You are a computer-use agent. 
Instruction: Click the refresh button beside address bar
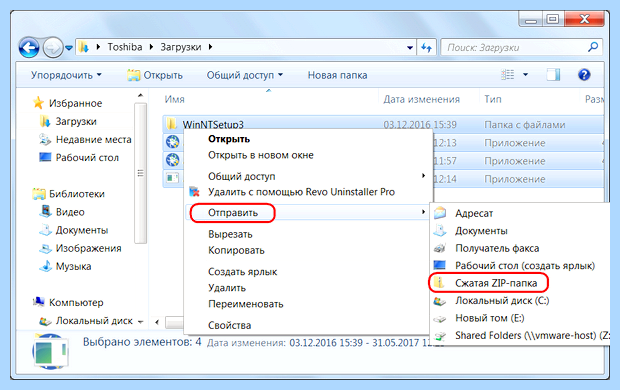click(427, 48)
